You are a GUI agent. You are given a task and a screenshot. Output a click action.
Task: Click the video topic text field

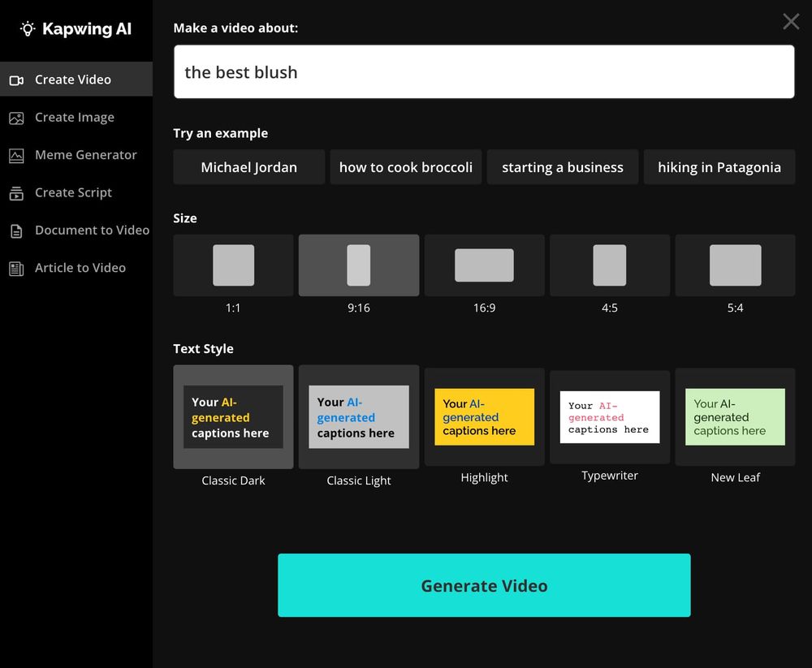(x=484, y=72)
